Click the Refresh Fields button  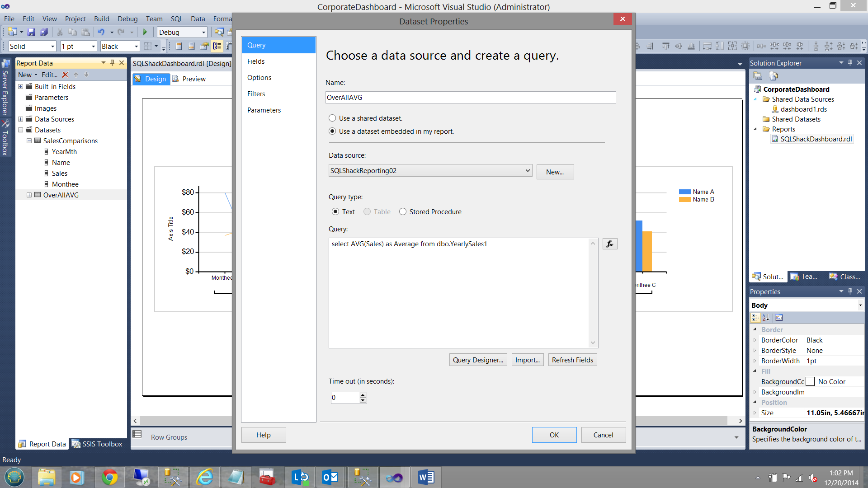(572, 360)
